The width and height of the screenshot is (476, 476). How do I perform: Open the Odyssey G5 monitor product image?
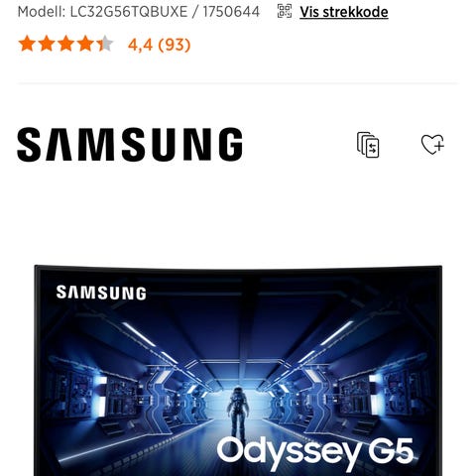(x=238, y=370)
